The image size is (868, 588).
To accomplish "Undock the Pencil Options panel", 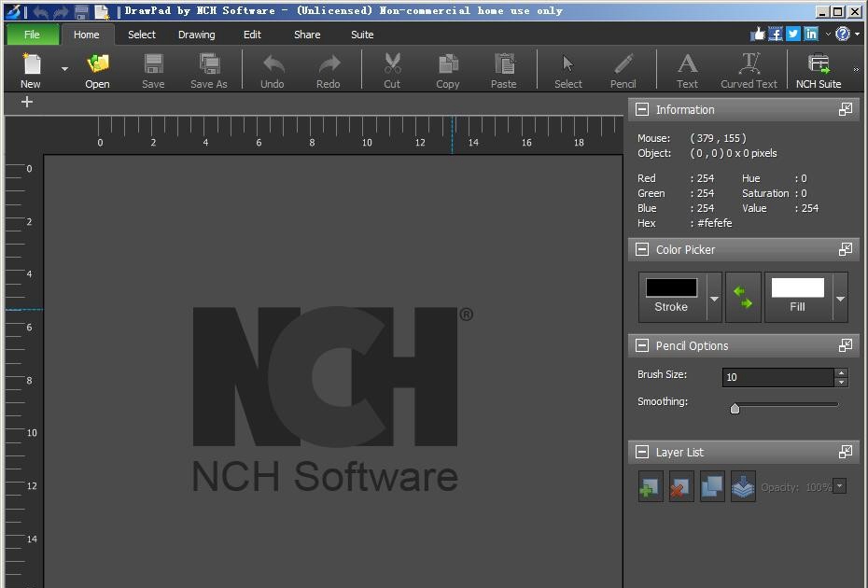I will [x=846, y=345].
